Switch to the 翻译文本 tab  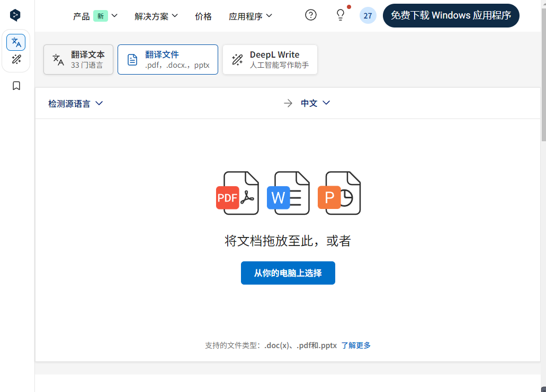tap(78, 59)
